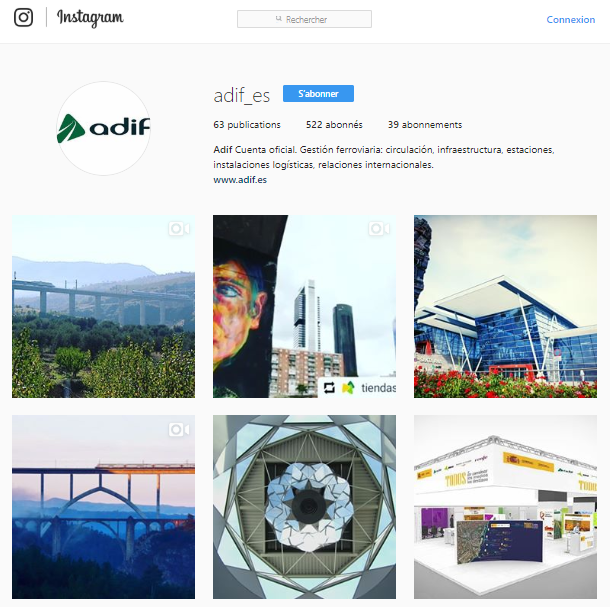View the 39 abonnements list
The image size is (610, 607).
[x=424, y=125]
